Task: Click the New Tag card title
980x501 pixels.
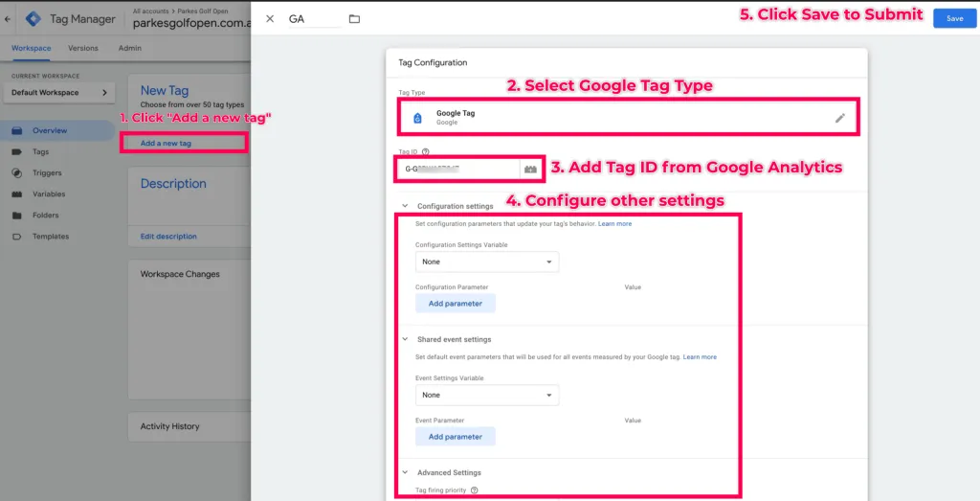Action: 165,91
